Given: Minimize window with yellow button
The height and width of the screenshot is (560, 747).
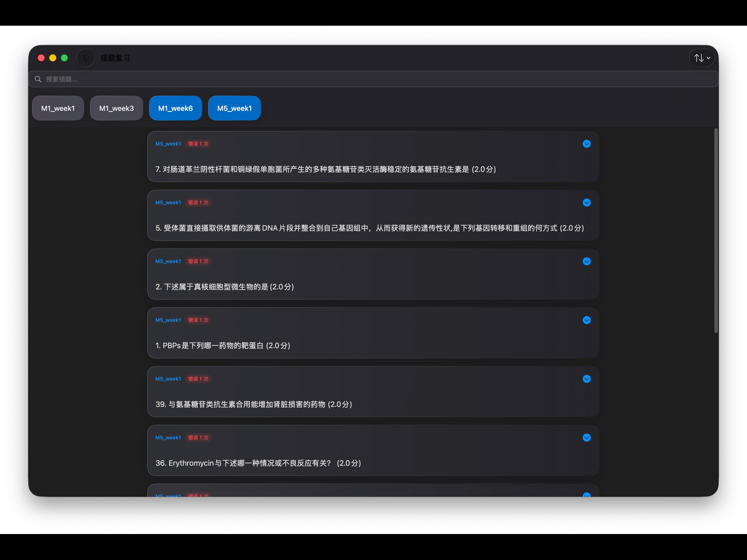Looking at the screenshot, I should (x=53, y=58).
